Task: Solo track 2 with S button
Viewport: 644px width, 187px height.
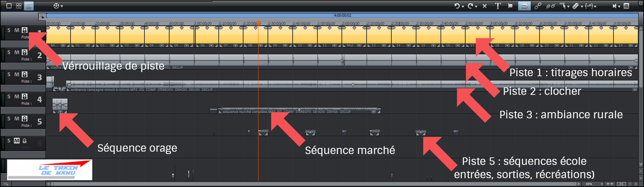Action: [x=9, y=52]
